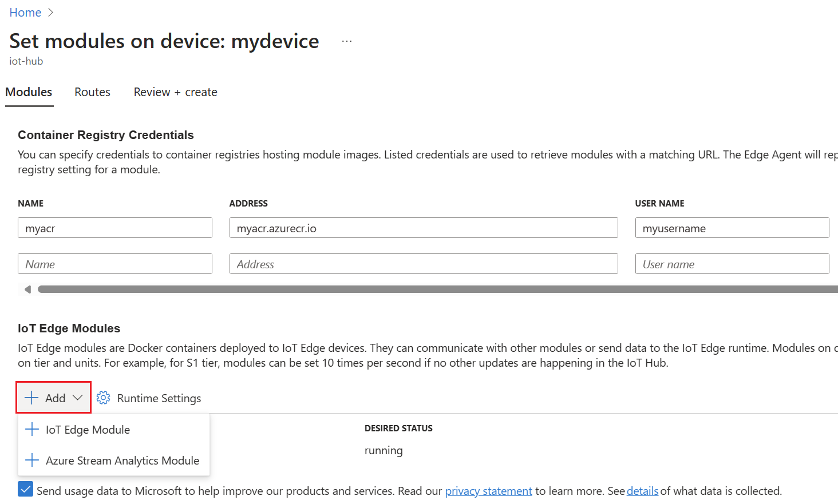Click the left scroll arrow above IoT Edge Modules
The image size is (838, 504).
(x=26, y=289)
